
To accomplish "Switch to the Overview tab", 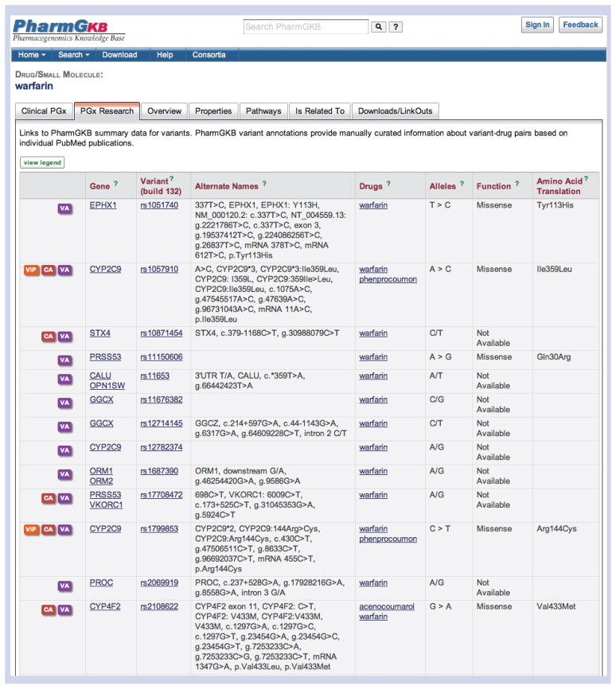I will click(165, 111).
